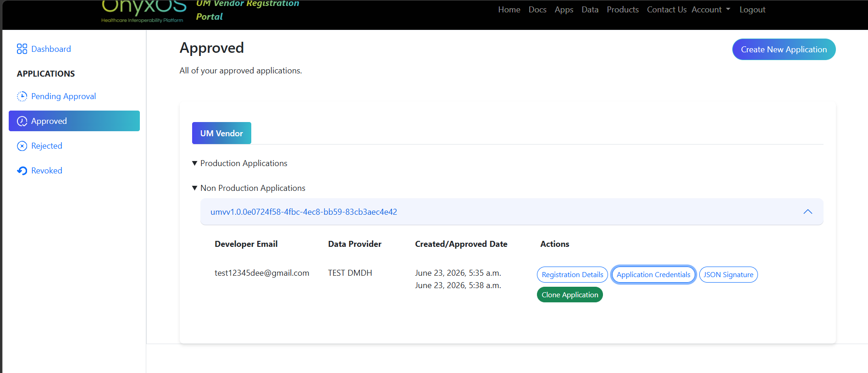The width and height of the screenshot is (868, 373).
Task: Click the Pending Approval clock icon
Action: [x=22, y=96]
